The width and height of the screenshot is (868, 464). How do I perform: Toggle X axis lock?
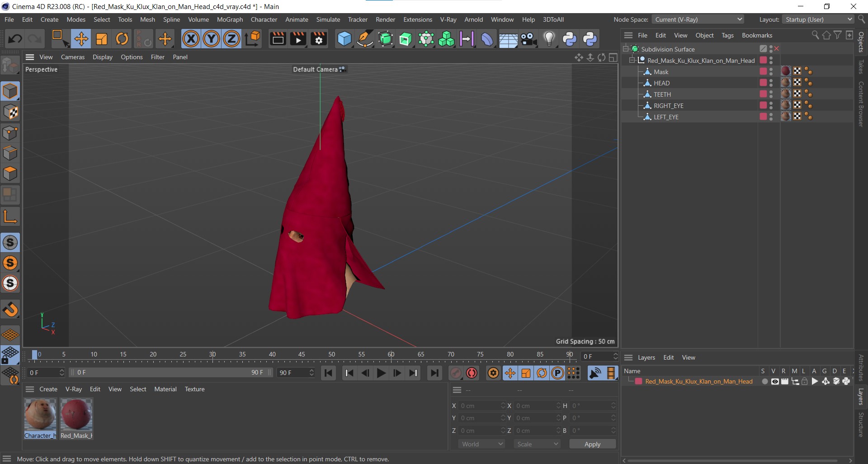191,39
